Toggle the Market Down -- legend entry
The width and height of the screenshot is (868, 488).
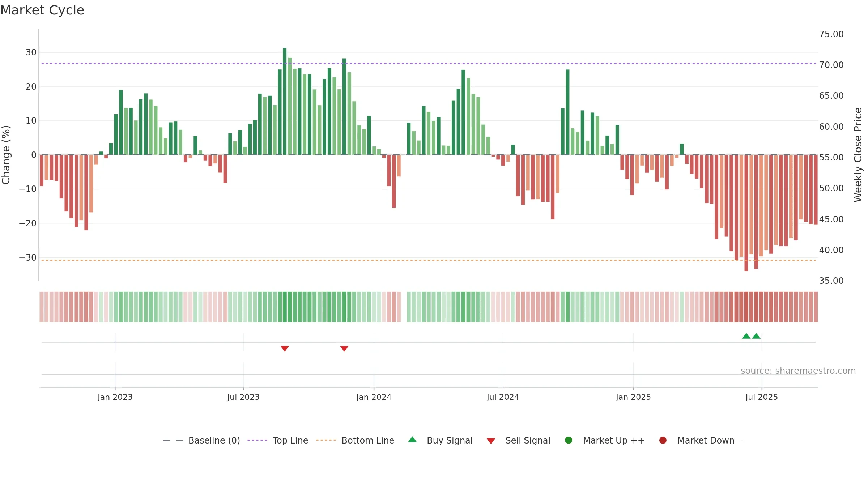701,440
